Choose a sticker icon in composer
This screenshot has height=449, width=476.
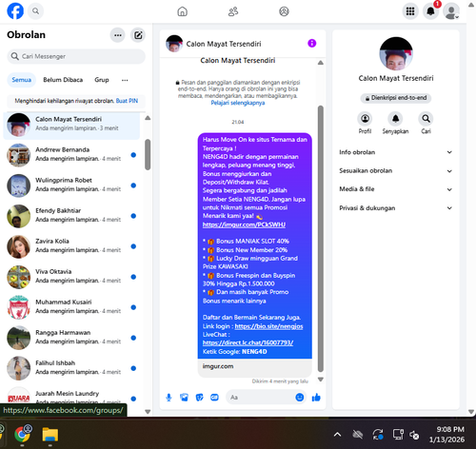tap(199, 398)
